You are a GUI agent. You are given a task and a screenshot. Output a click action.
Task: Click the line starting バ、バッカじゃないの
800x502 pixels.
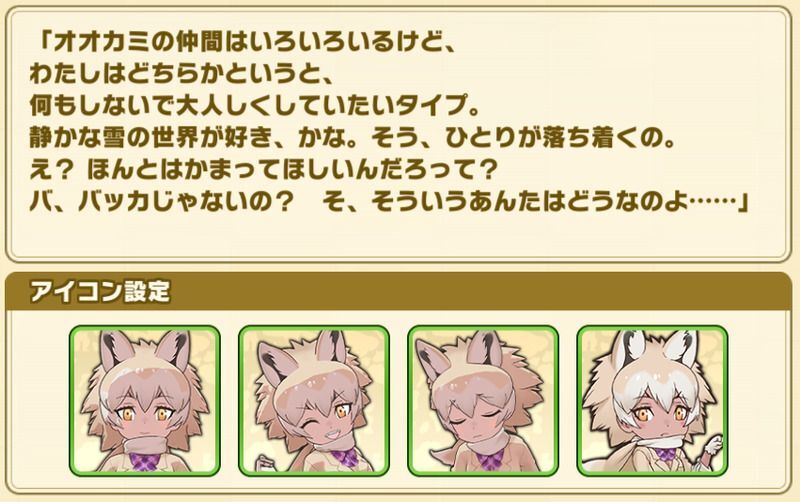click(x=389, y=203)
